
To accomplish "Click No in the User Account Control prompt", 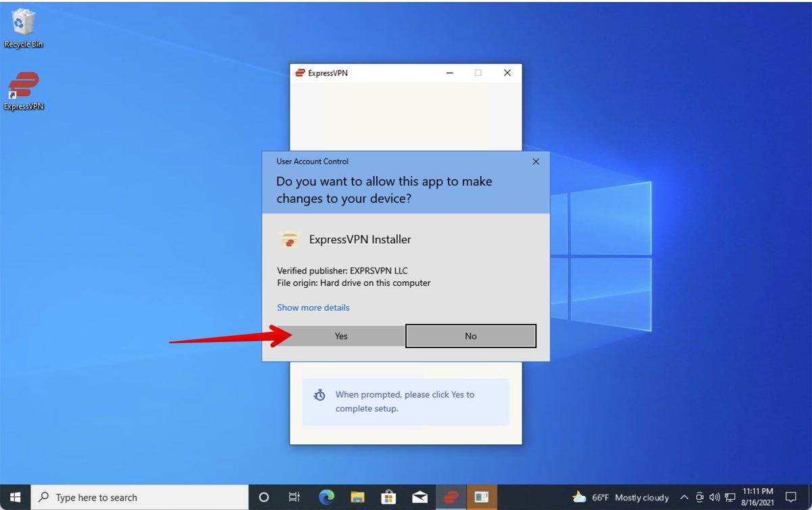I will [x=471, y=336].
